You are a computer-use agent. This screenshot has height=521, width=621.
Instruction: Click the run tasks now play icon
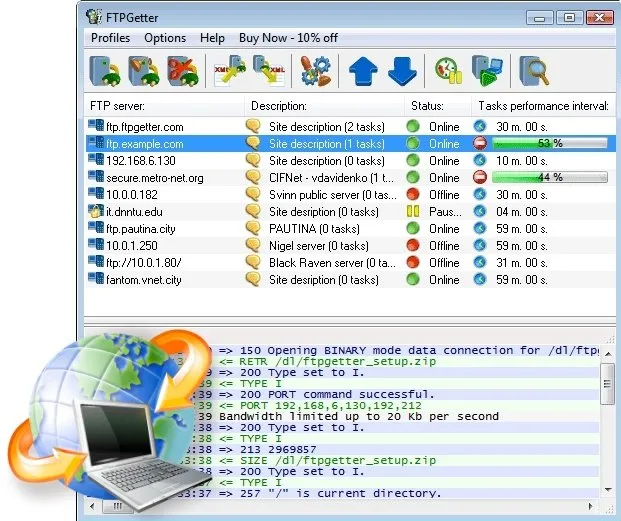click(x=487, y=71)
